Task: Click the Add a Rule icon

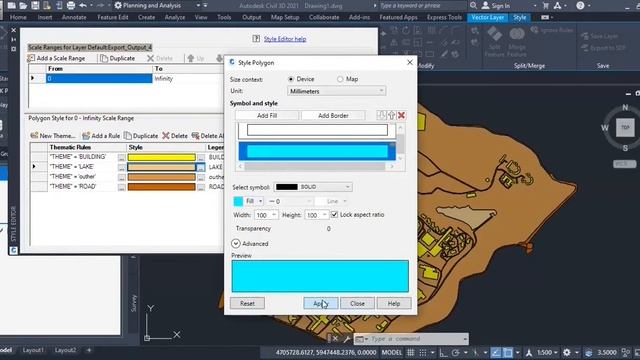Action: pyautogui.click(x=86, y=136)
